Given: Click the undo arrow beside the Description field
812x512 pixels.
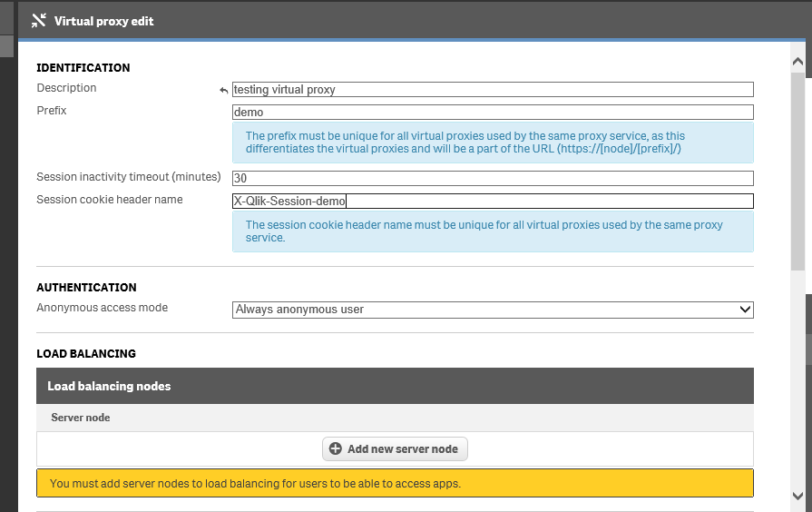Looking at the screenshot, I should tap(224, 90).
